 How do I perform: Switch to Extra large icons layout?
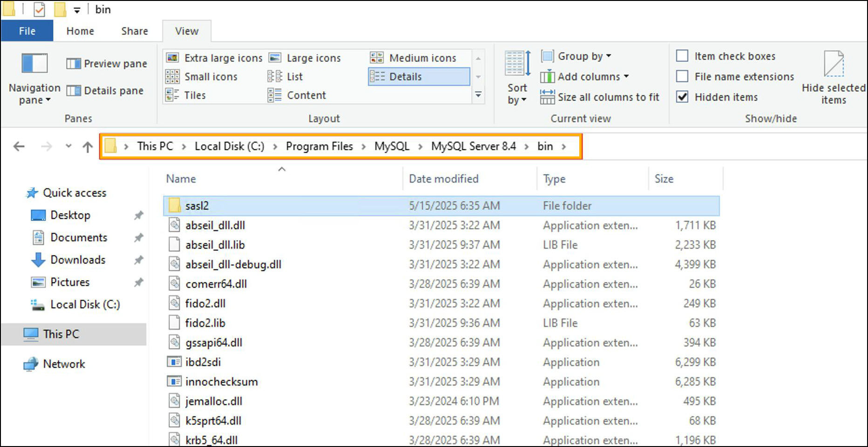(x=215, y=58)
